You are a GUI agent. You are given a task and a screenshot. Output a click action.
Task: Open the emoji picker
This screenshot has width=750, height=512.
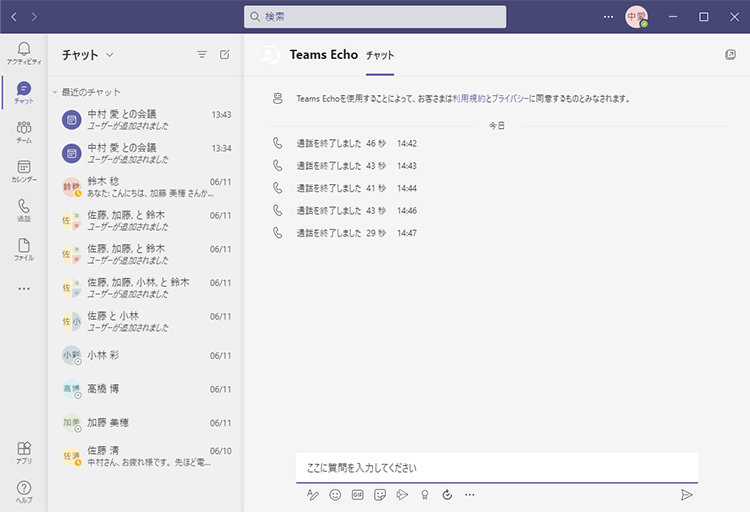point(335,495)
